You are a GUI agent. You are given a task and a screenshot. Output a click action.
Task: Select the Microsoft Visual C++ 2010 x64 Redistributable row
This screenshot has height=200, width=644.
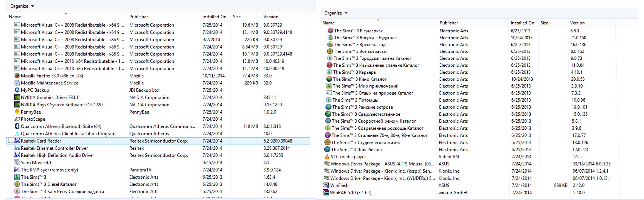point(158,61)
